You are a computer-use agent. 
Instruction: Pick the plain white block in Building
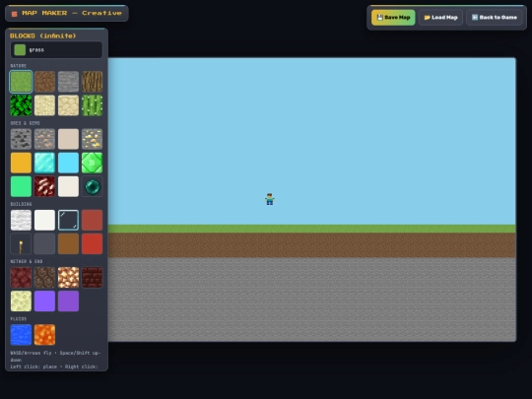(x=44, y=221)
